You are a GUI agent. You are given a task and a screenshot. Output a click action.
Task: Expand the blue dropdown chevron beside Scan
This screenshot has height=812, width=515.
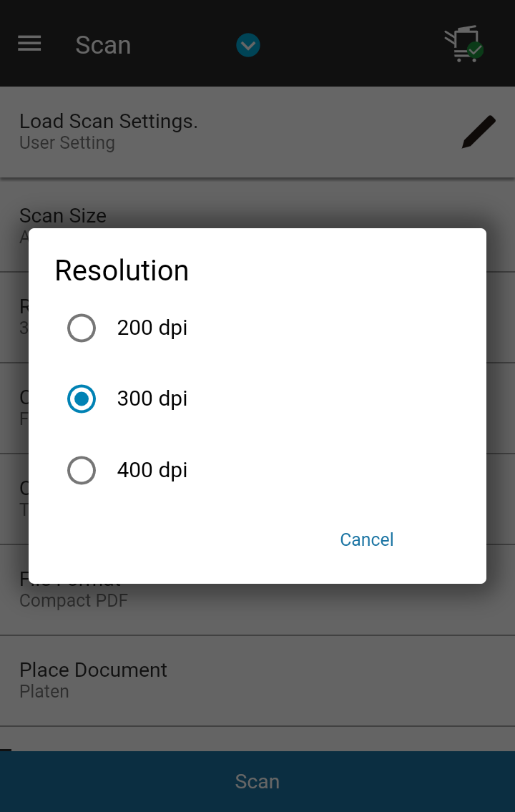(x=248, y=46)
